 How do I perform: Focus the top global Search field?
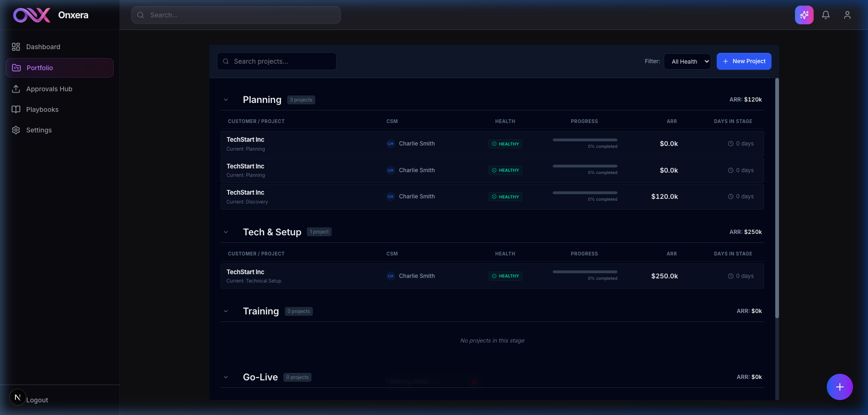[236, 15]
